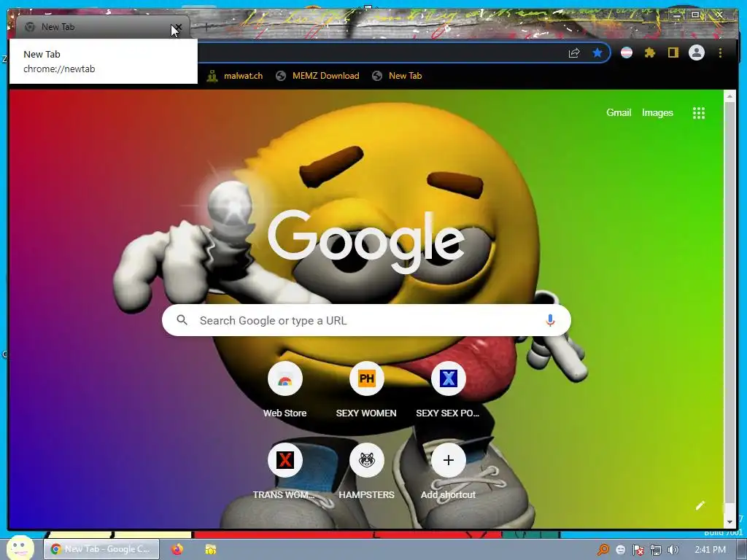Customize this page with pencil icon
The width and height of the screenshot is (747, 560).
point(700,506)
